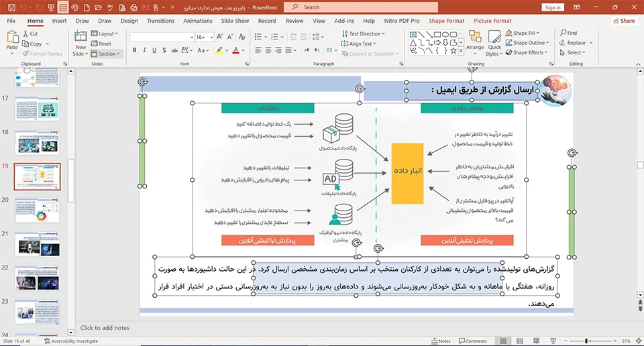Viewport: 644px width, 346px height.
Task: Open the File menu
Action: point(11,21)
